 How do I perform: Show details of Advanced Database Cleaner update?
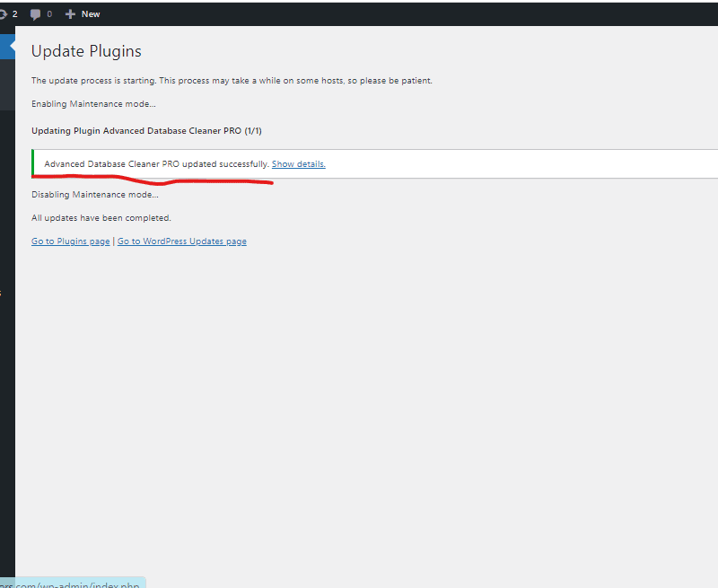[x=299, y=164]
